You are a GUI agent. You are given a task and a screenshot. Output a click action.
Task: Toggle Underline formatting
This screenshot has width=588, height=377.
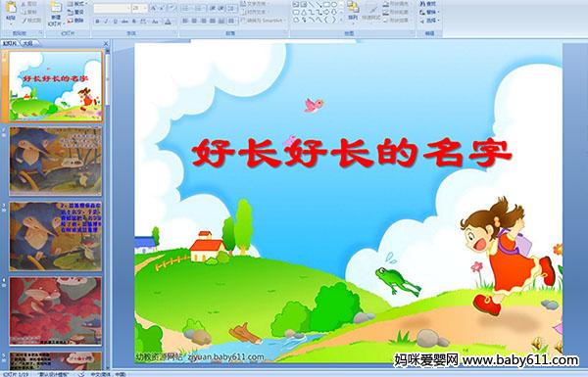pyautogui.click(x=116, y=22)
